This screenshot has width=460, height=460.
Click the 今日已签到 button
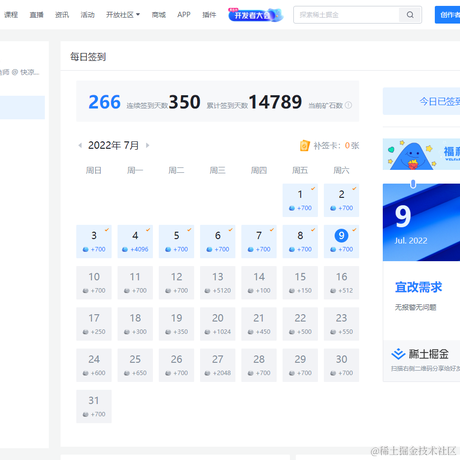pos(421,101)
